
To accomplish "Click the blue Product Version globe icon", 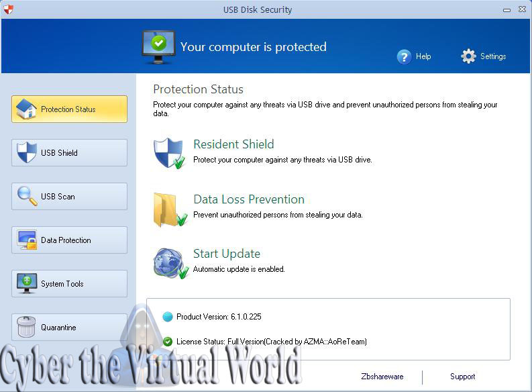I will [x=168, y=317].
